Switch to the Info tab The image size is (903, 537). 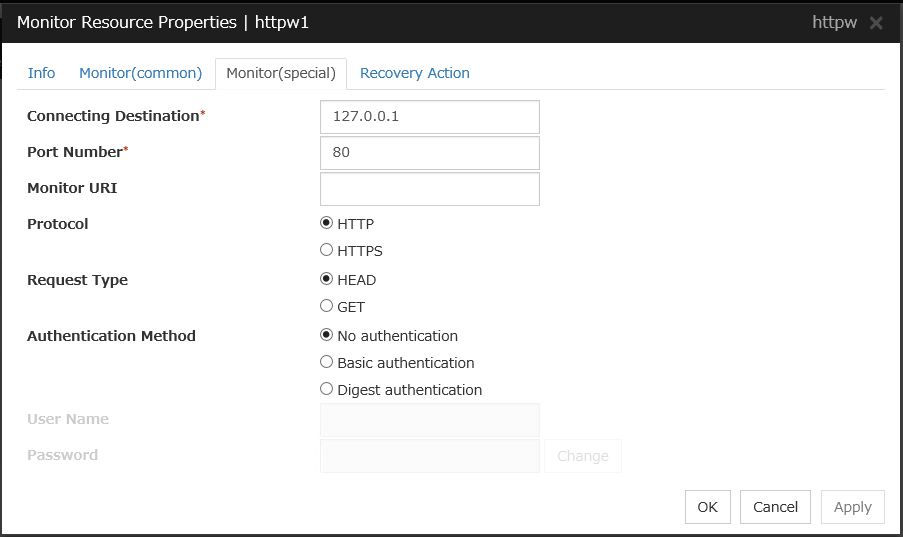(x=41, y=73)
